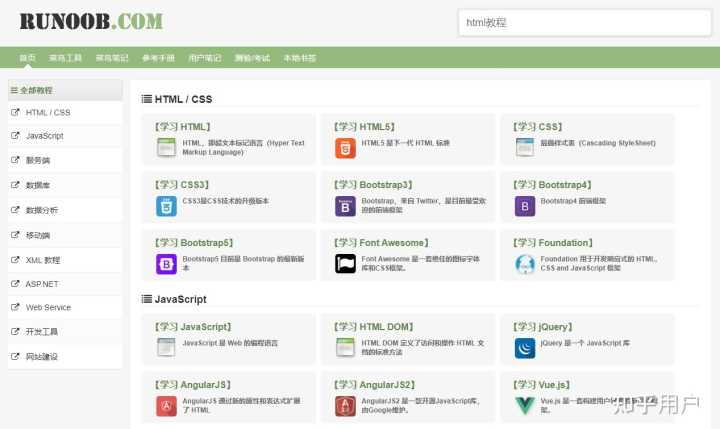
Task: Open the 【学习 HTML5】 title link
Action: 364,127
